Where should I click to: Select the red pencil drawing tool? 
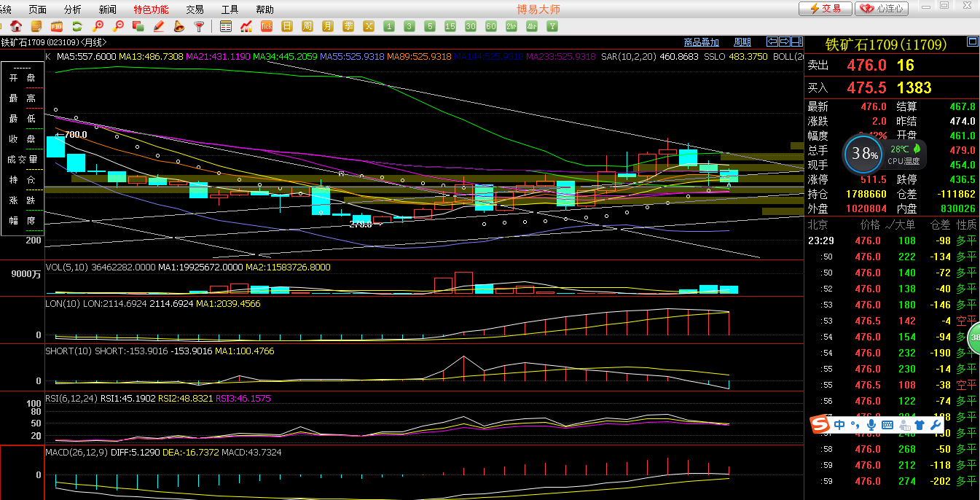point(159,26)
